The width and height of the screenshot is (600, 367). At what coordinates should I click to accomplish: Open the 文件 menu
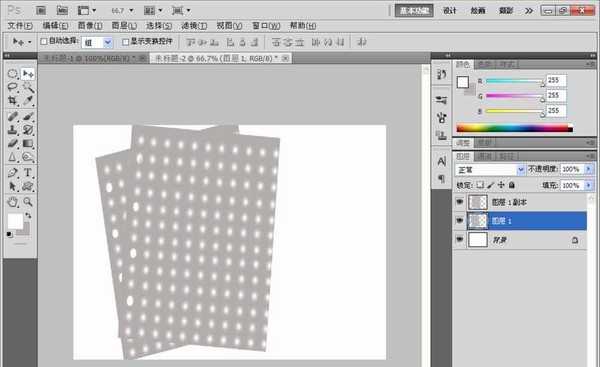click(x=20, y=26)
